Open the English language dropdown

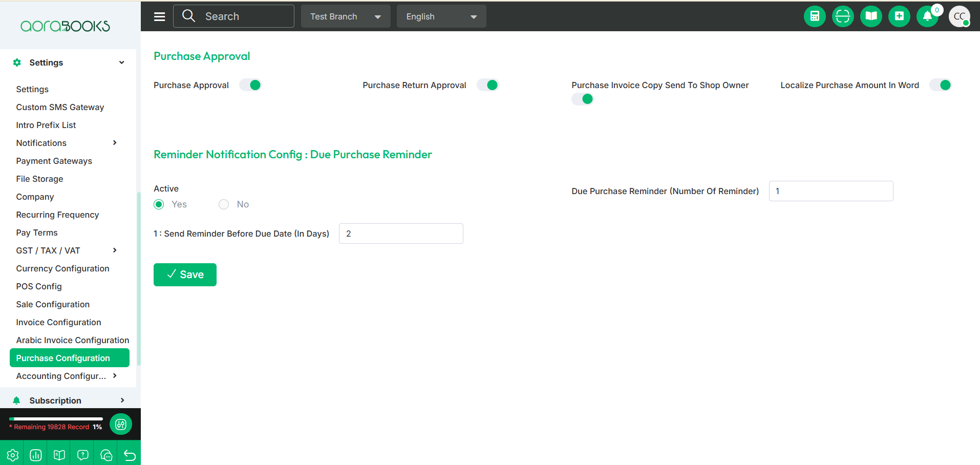click(x=441, y=16)
